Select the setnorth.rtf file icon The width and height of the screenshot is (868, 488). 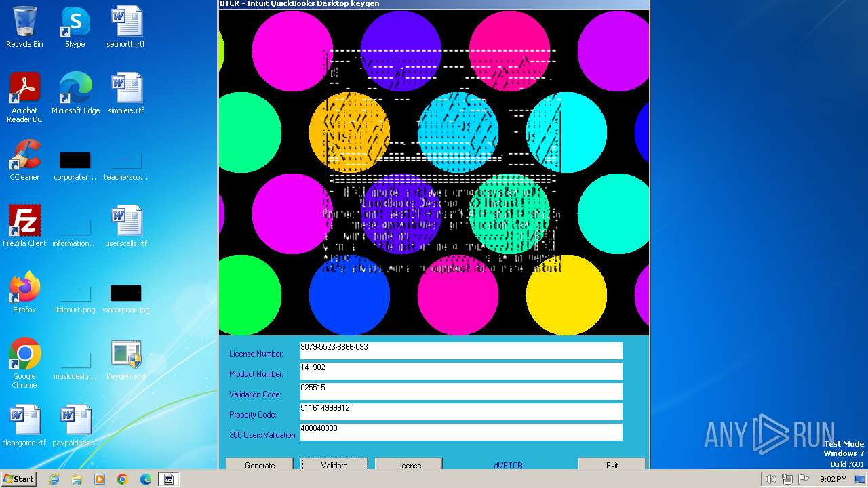126,28
